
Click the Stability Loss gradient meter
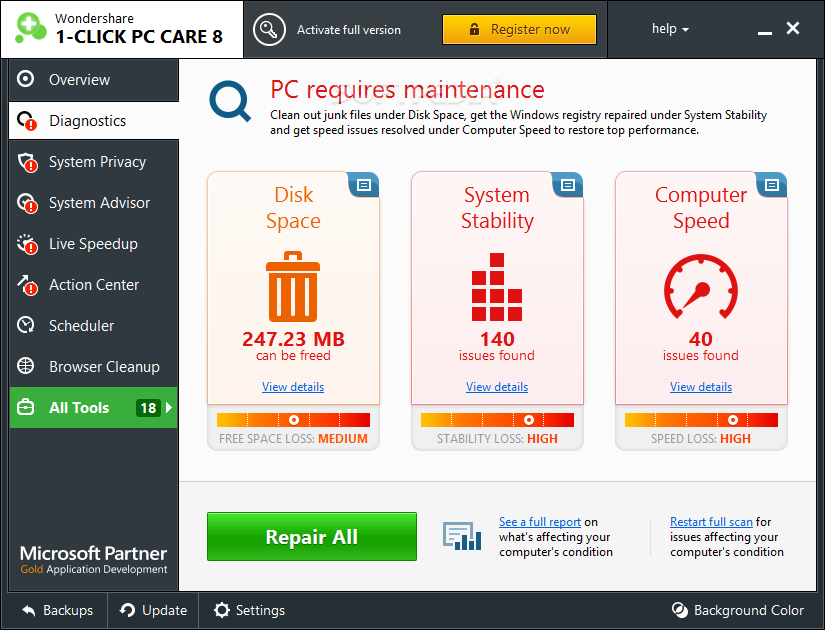click(497, 419)
